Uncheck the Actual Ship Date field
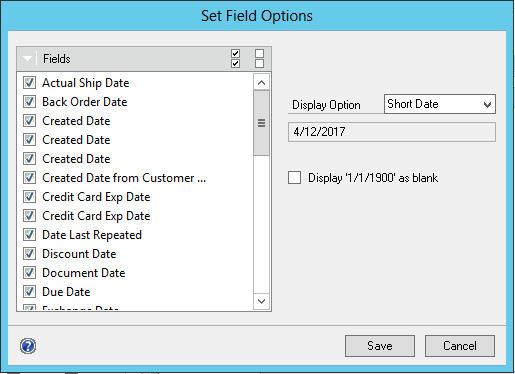The width and height of the screenshot is (515, 374). tap(29, 83)
